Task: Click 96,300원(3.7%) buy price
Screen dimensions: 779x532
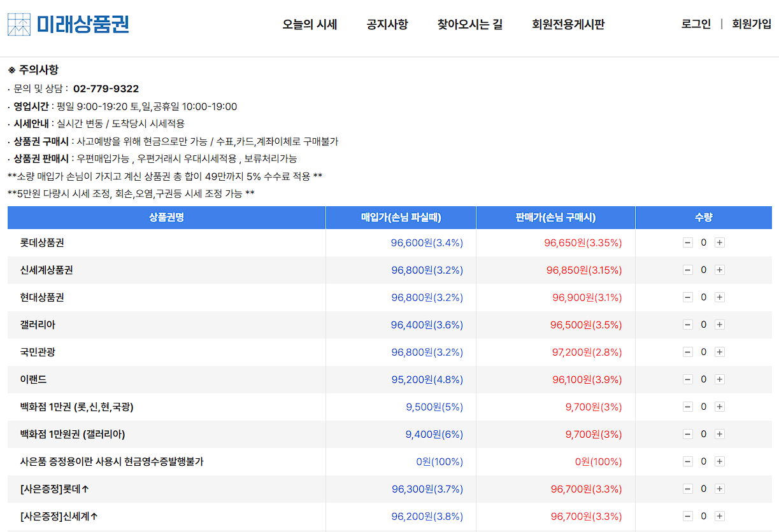Action: pos(427,489)
